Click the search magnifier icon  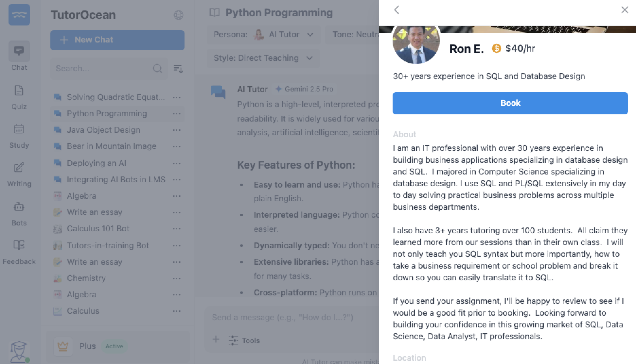point(157,69)
